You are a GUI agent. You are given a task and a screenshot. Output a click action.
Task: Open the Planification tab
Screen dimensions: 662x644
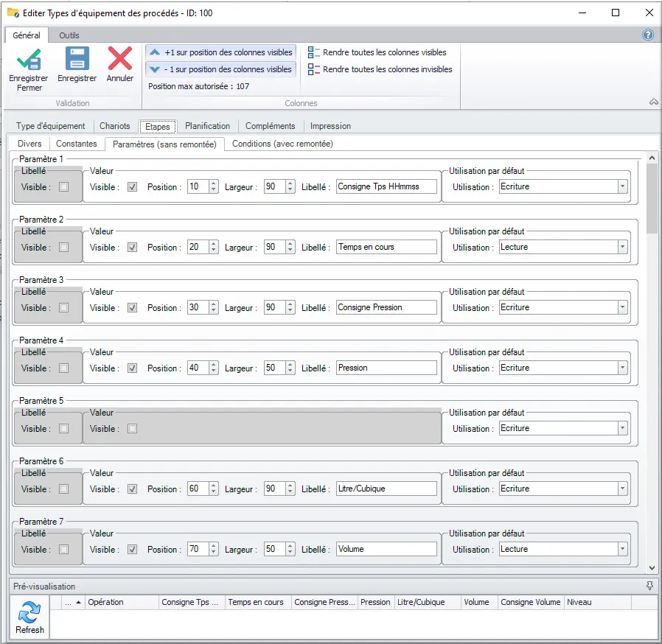207,126
